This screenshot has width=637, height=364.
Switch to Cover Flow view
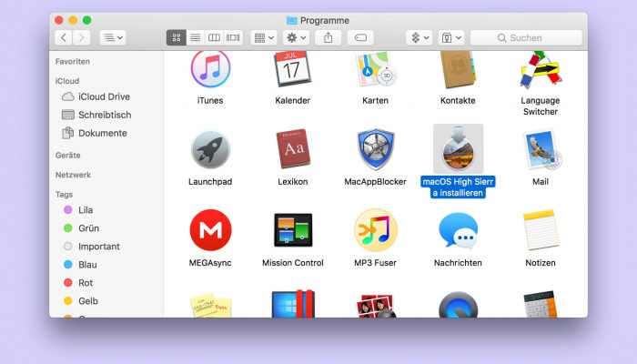coord(233,38)
